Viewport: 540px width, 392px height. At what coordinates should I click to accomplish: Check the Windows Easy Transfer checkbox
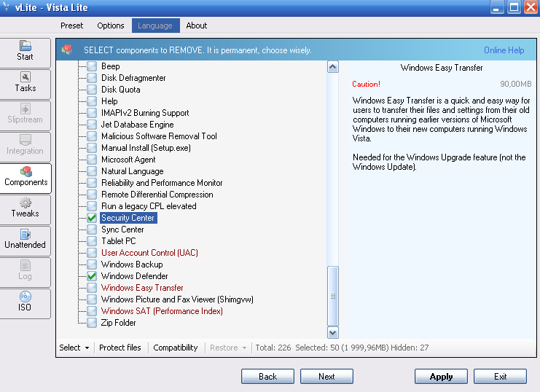coord(92,288)
